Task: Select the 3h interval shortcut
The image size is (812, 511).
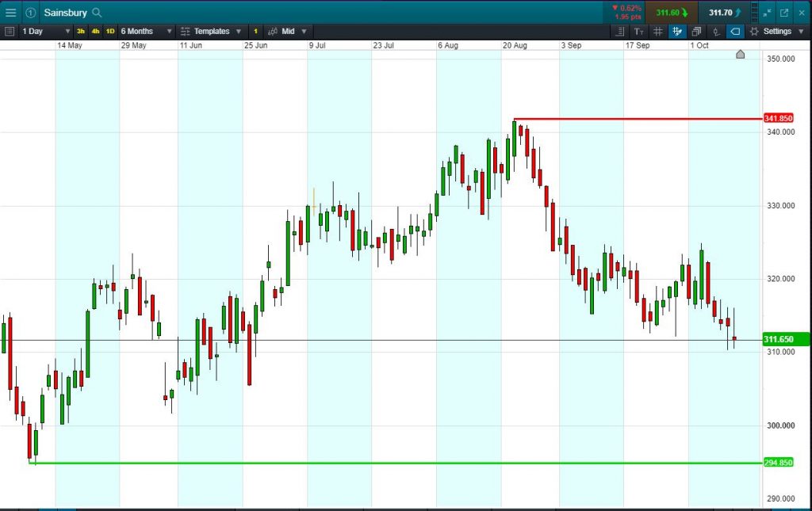Action: point(81,32)
